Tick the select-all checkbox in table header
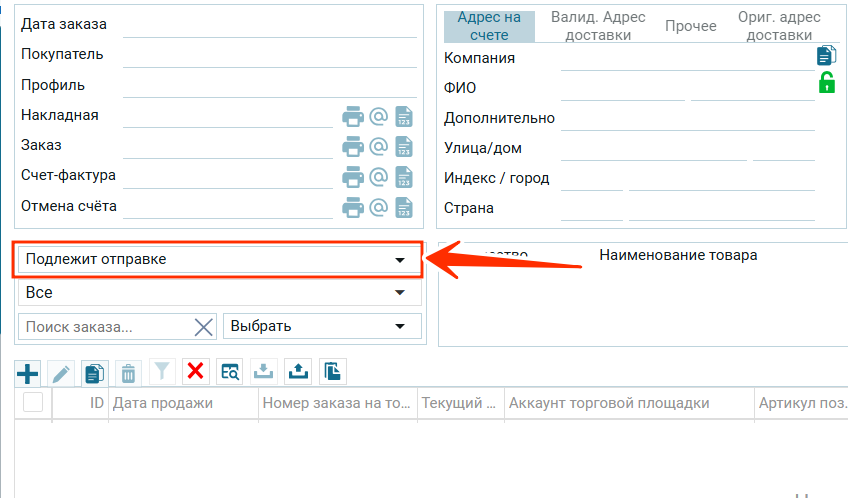Image resolution: width=848 pixels, height=498 pixels. [33, 403]
